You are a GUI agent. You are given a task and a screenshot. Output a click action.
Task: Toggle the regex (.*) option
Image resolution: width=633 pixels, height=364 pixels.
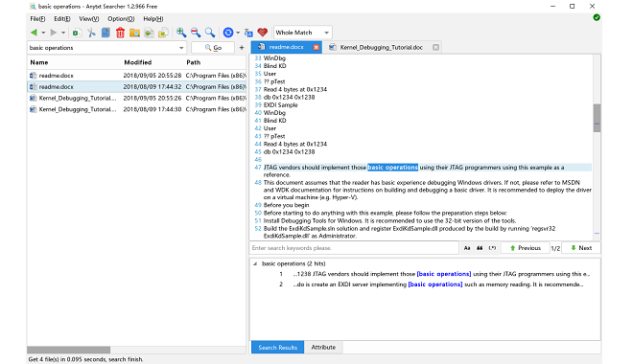(492, 248)
